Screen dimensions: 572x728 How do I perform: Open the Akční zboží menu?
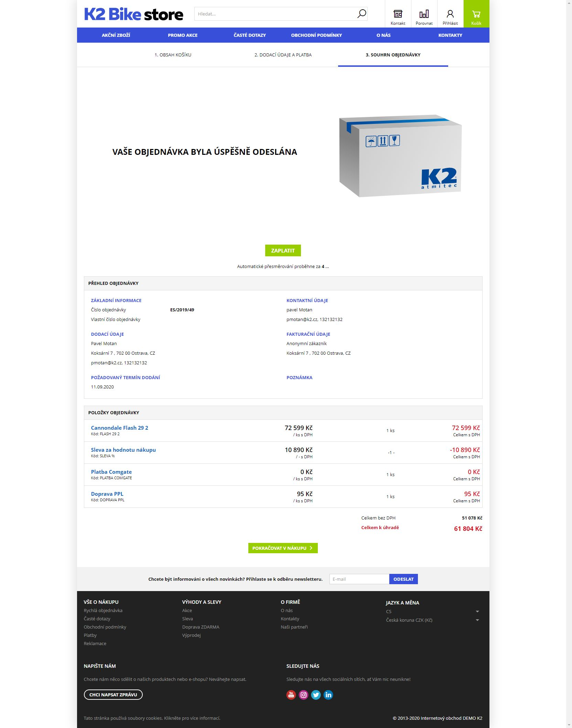(x=116, y=35)
